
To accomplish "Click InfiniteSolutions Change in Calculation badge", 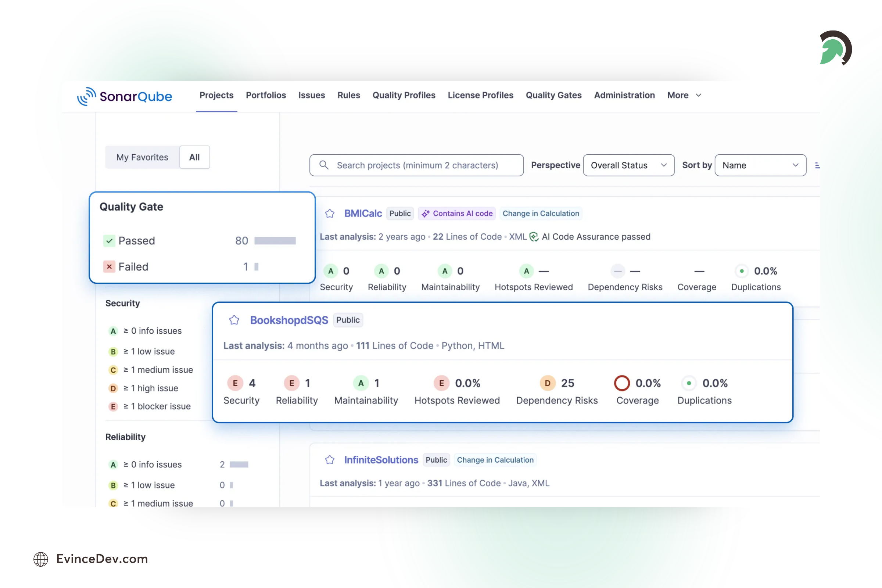I will [x=495, y=460].
